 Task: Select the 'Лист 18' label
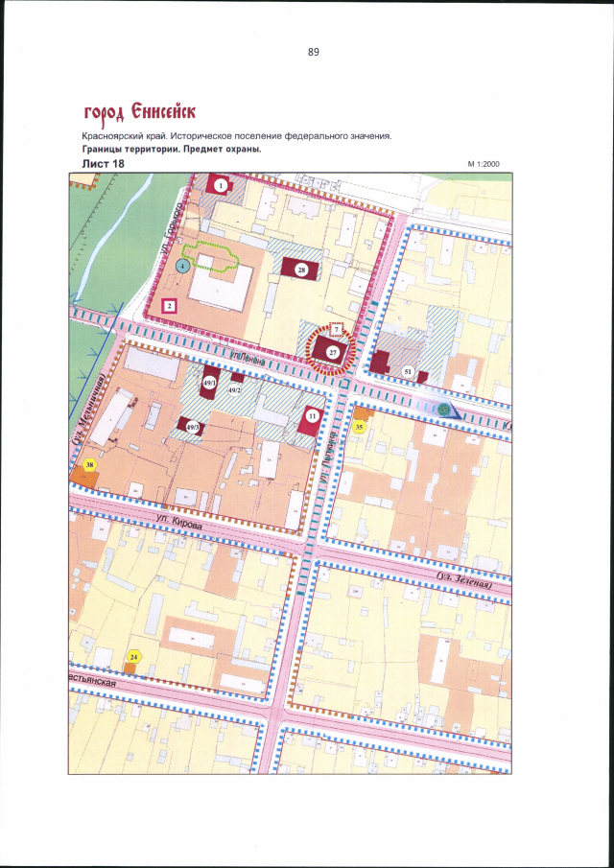tap(103, 164)
